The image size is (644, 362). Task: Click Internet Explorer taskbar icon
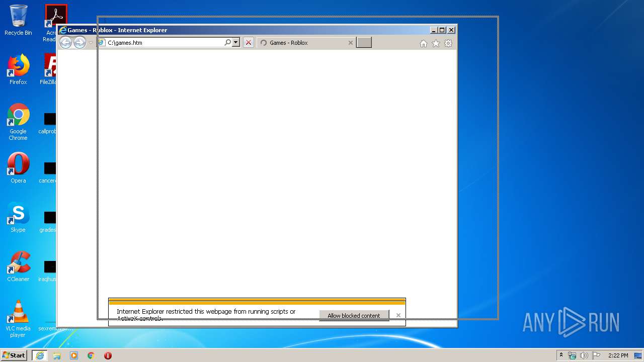tap(40, 355)
